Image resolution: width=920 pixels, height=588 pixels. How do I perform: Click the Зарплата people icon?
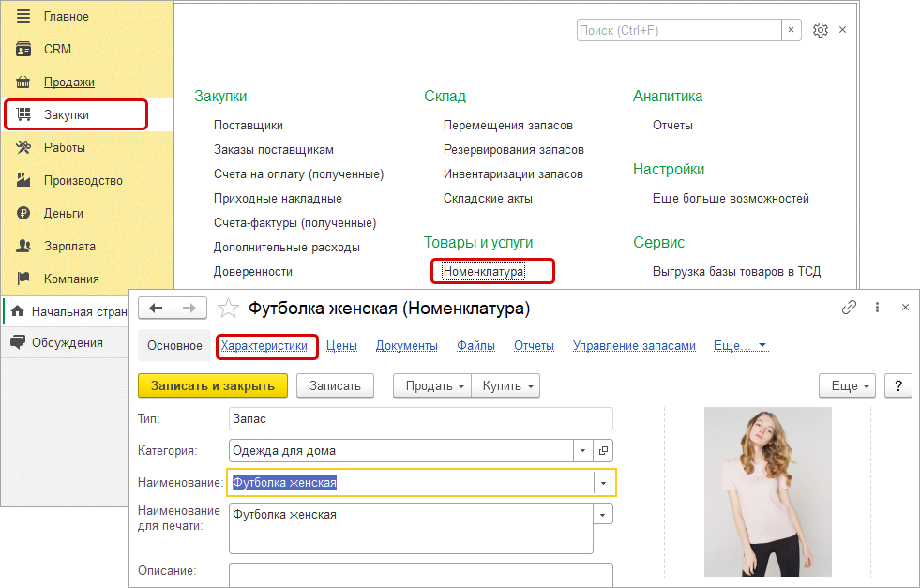[x=23, y=246]
